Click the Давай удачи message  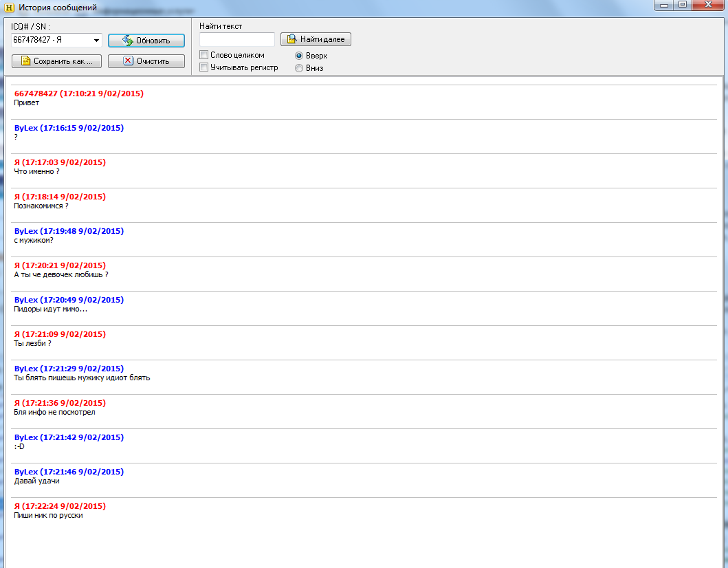click(x=36, y=481)
